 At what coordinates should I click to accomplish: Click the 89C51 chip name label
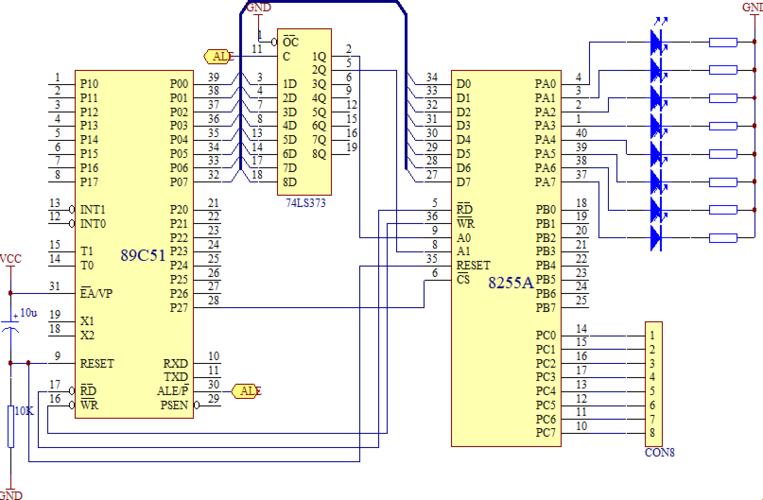click(143, 255)
